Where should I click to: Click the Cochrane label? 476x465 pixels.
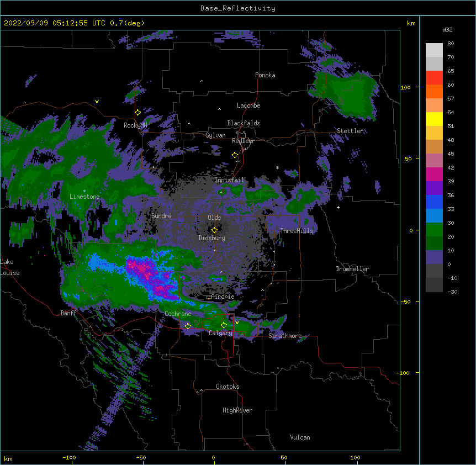tap(178, 314)
